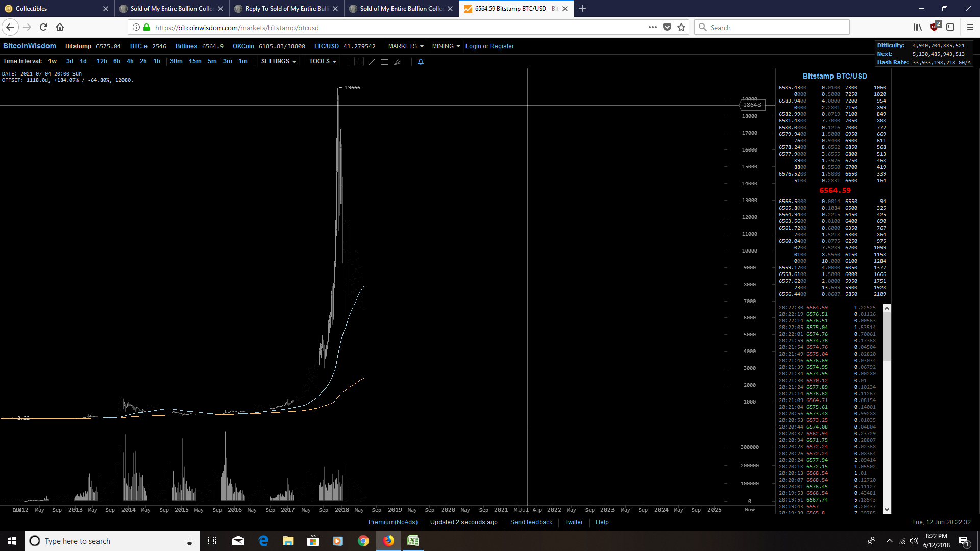The image size is (980, 551).
Task: Open Firefox home page
Action: click(x=60, y=27)
